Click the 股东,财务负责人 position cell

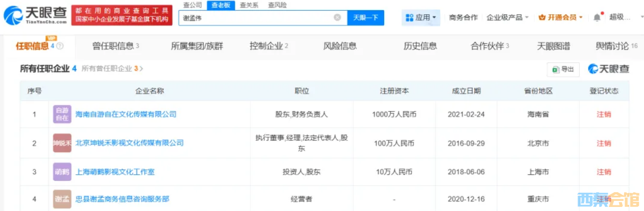point(301,114)
